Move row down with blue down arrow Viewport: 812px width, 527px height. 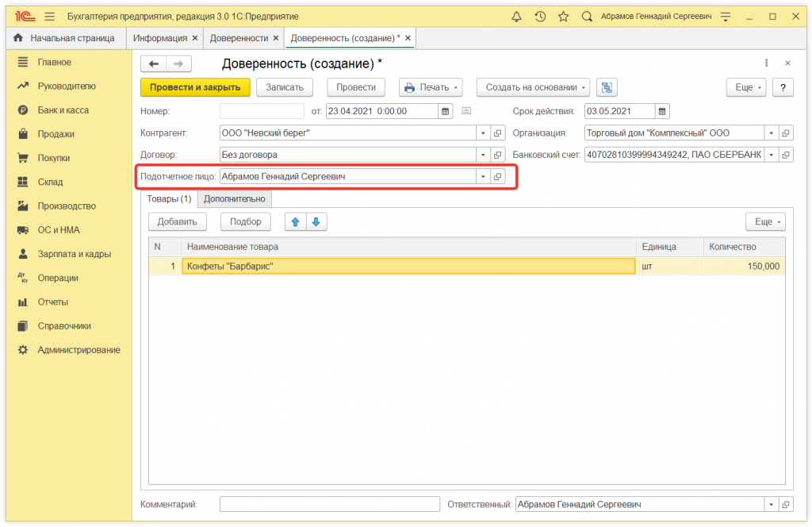(x=316, y=222)
